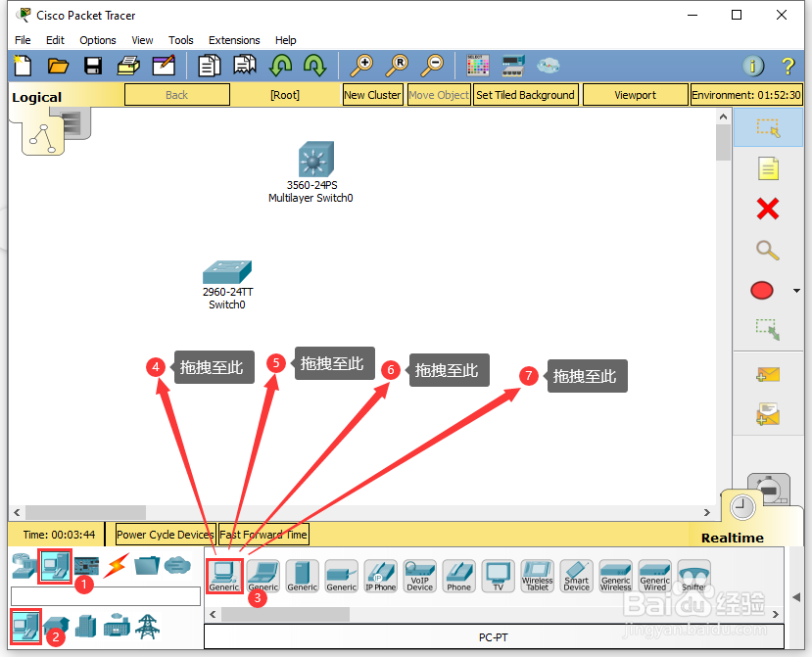812x657 pixels.
Task: Click Fast Forward Time button
Action: click(x=263, y=535)
